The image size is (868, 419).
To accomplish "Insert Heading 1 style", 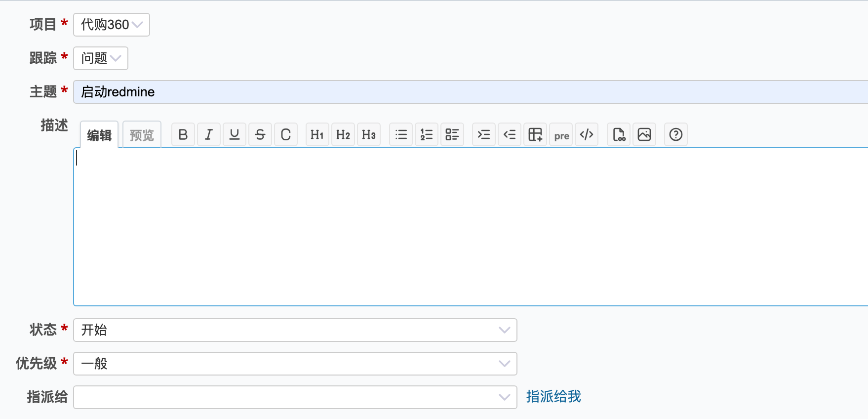I will 317,134.
